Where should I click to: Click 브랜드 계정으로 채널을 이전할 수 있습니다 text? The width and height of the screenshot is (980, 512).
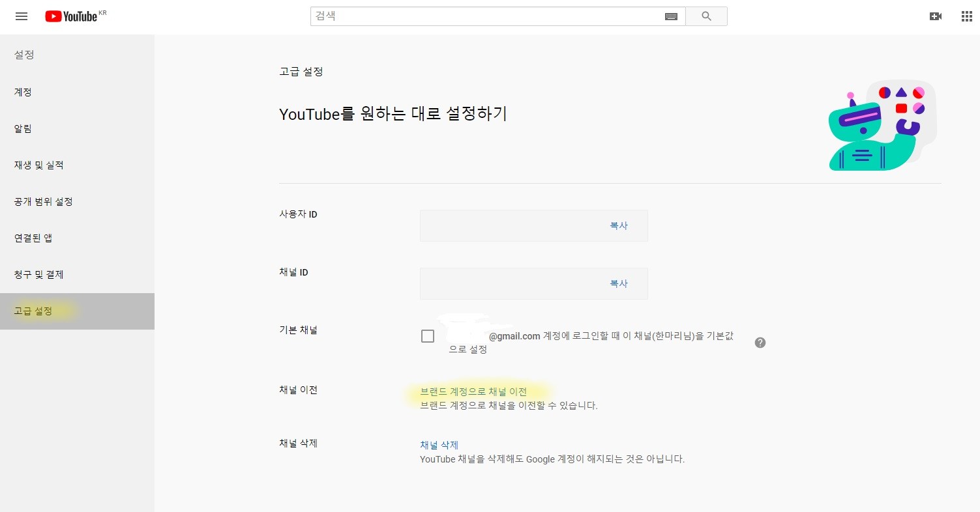(x=509, y=406)
